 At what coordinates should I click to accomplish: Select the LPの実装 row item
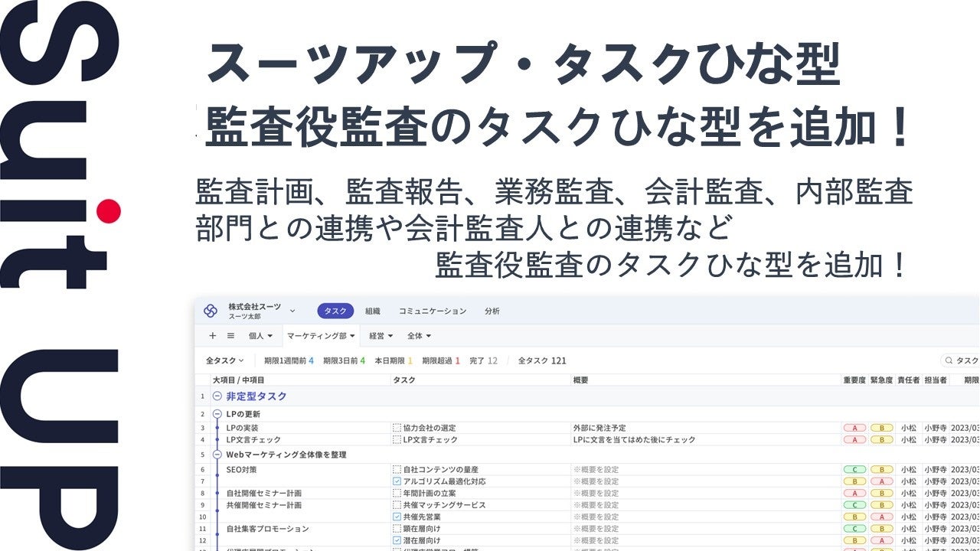click(243, 429)
